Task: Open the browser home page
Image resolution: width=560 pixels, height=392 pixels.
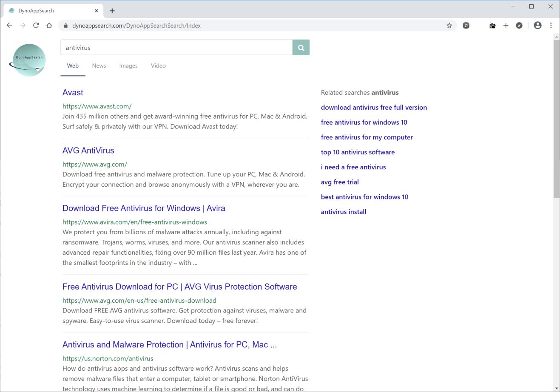Action: click(x=49, y=26)
